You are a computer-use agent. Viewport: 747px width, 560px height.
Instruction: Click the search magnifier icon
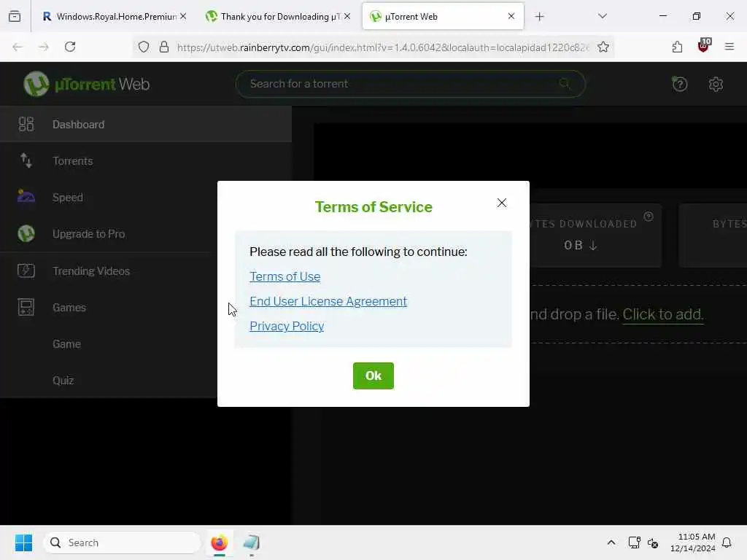tap(565, 84)
